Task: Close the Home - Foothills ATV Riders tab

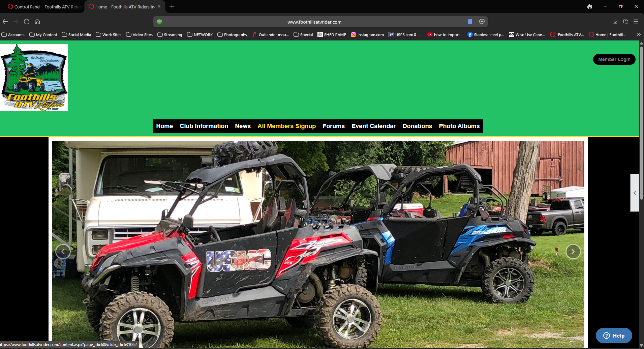Action: (159, 6)
